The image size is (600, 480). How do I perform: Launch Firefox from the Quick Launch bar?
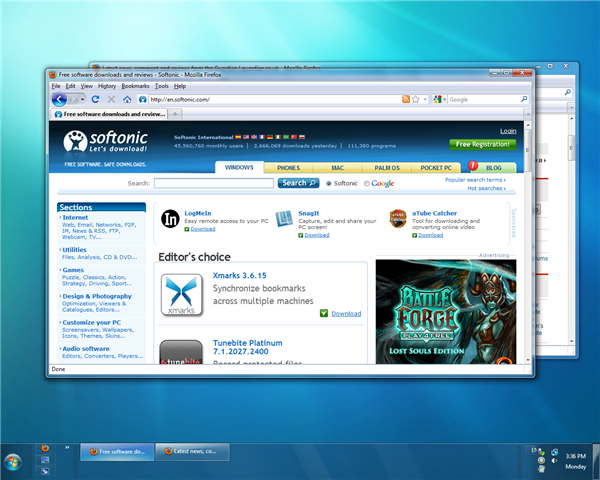click(x=45, y=448)
